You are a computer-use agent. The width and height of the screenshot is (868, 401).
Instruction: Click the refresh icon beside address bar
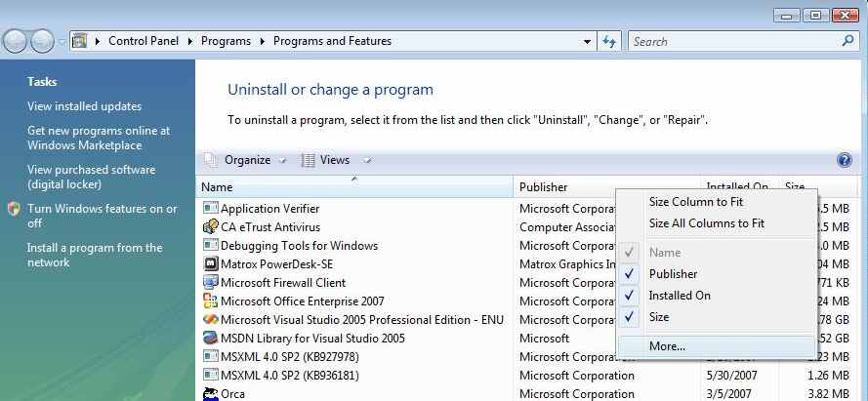(x=610, y=42)
